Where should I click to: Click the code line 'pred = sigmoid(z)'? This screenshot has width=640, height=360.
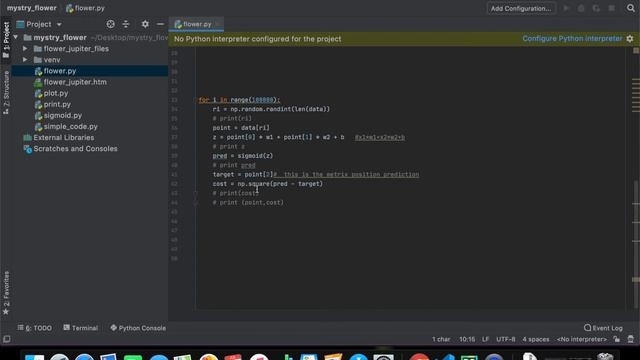[x=242, y=156]
